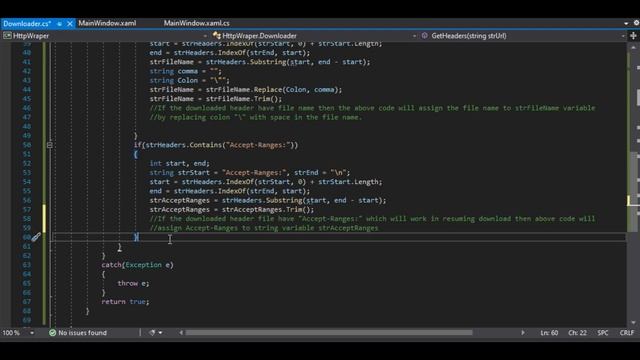
Task: Collapse the Accept-Ranges if block
Action: tap(49, 145)
